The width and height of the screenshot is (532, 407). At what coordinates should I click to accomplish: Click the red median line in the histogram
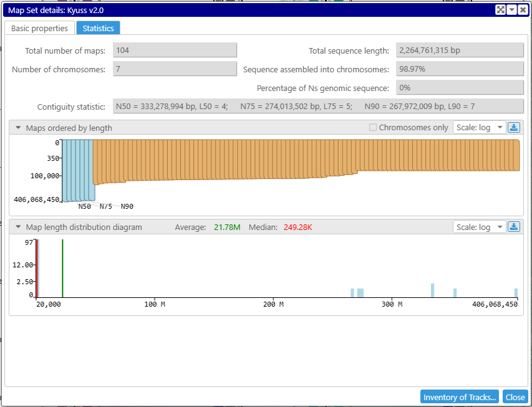pyautogui.click(x=37, y=268)
